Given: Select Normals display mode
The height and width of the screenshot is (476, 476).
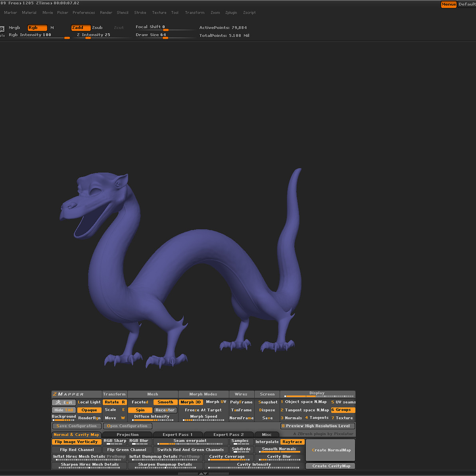Looking at the screenshot, I should point(292,418).
